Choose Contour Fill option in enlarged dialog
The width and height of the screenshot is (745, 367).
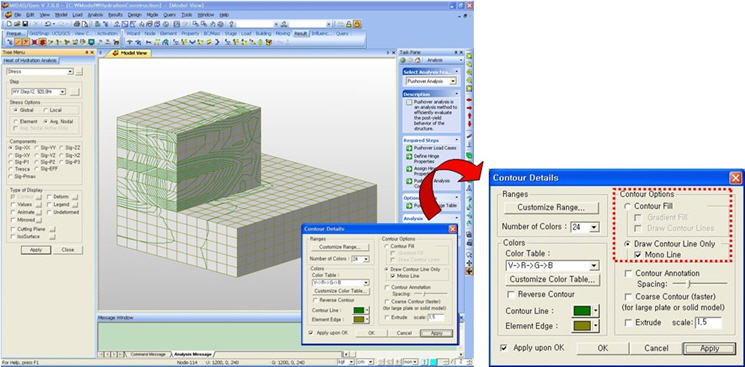pyautogui.click(x=628, y=206)
